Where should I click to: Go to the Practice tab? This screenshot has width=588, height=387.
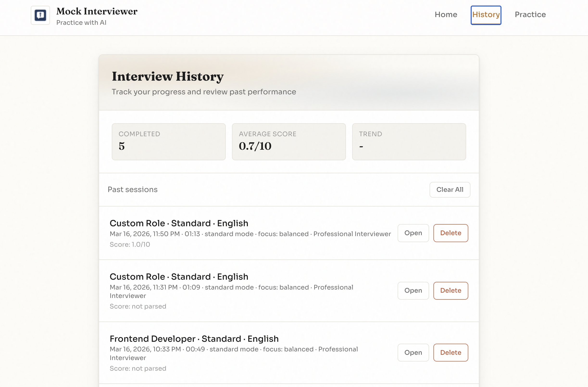click(x=530, y=15)
